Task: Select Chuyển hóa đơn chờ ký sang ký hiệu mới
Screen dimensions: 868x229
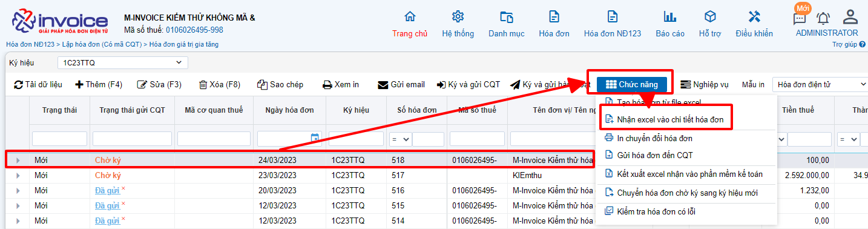Action: click(682, 193)
